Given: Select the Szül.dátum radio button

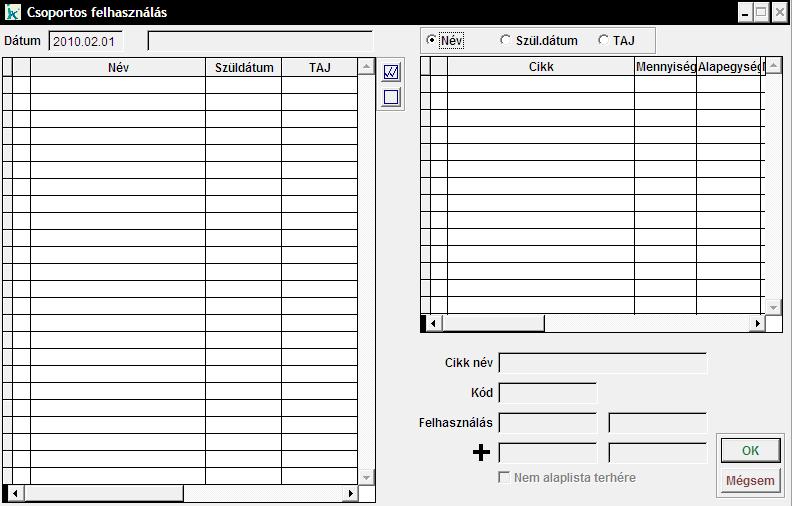Looking at the screenshot, I should pyautogui.click(x=505, y=40).
